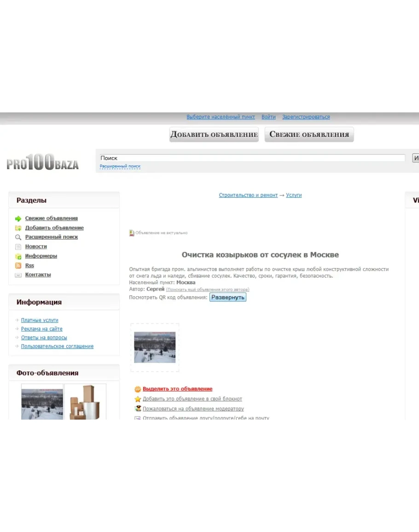Expand the ad QR code with Развернуть

point(228,298)
